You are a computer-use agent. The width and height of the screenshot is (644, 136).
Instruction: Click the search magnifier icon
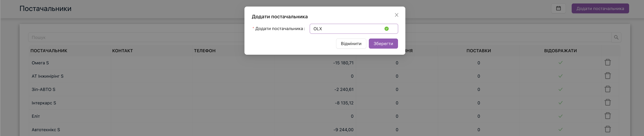point(616,37)
